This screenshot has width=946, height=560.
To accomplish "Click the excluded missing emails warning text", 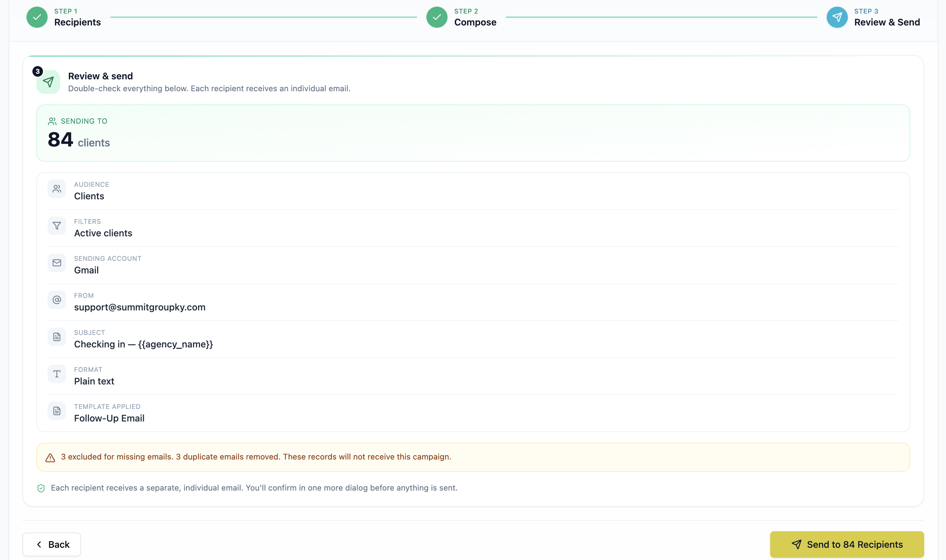I will click(256, 457).
